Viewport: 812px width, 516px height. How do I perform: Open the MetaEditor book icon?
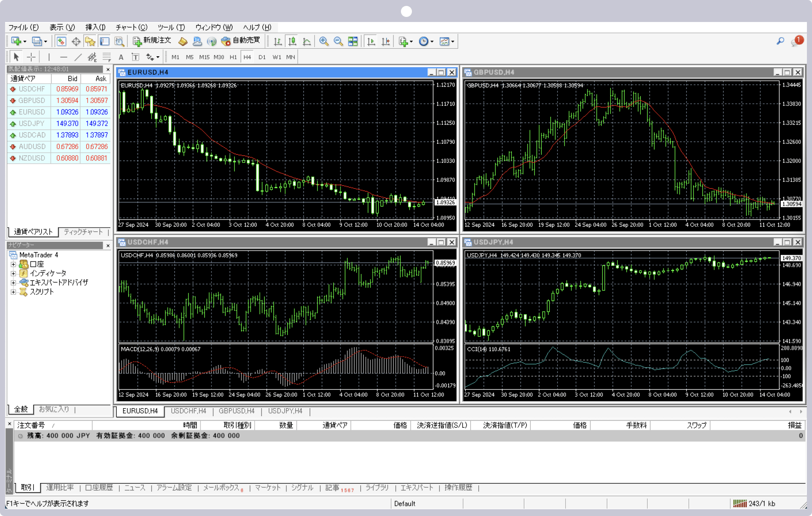183,41
